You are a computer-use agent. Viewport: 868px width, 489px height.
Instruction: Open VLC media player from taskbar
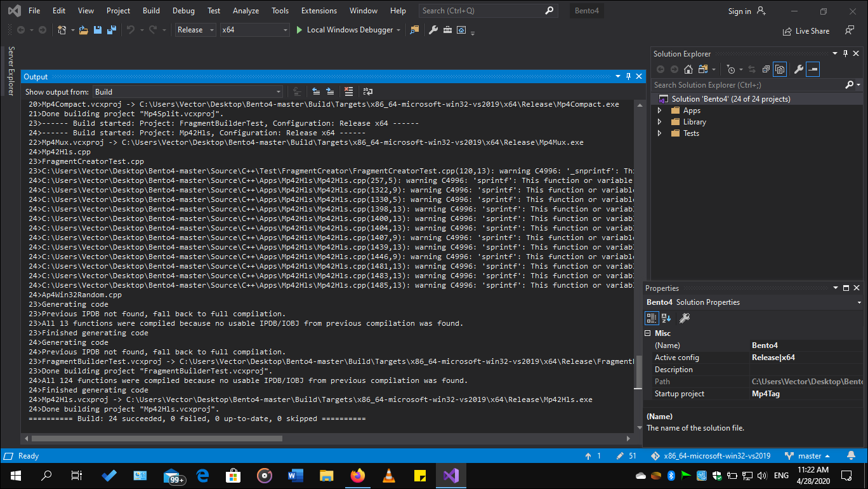389,475
